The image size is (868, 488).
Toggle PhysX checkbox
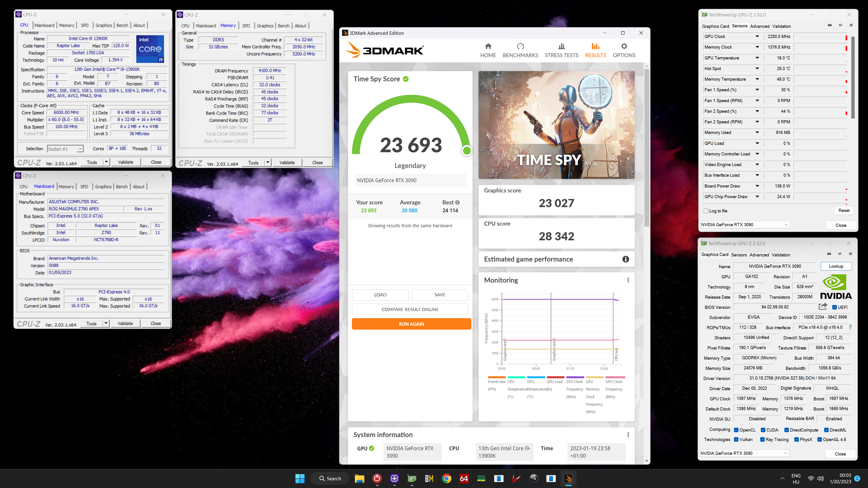point(796,439)
